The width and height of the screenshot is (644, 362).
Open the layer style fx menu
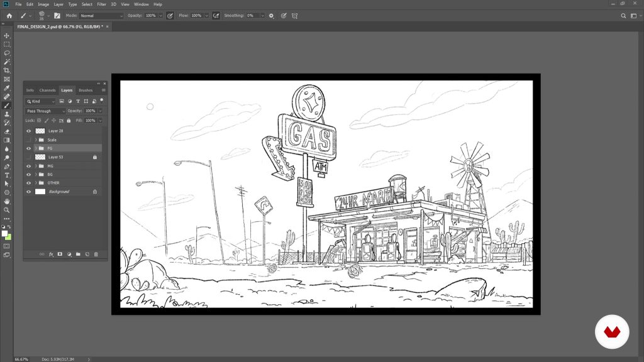click(51, 255)
